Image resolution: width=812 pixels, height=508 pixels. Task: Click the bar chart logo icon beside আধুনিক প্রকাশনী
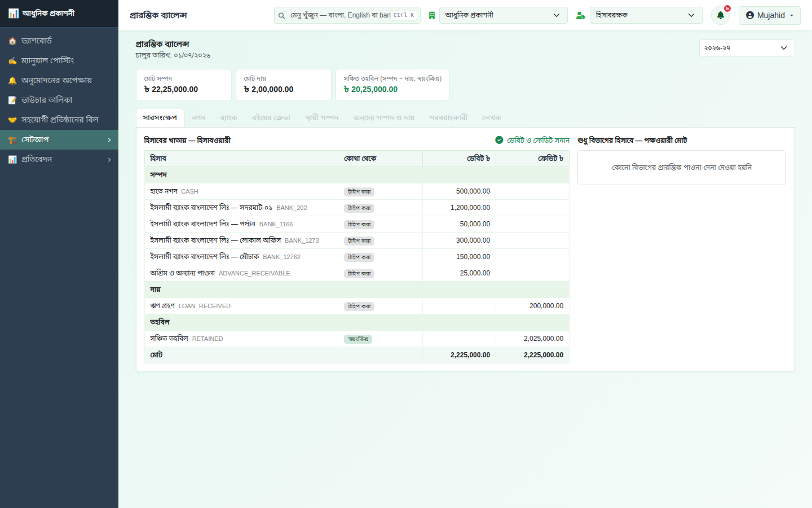click(13, 14)
